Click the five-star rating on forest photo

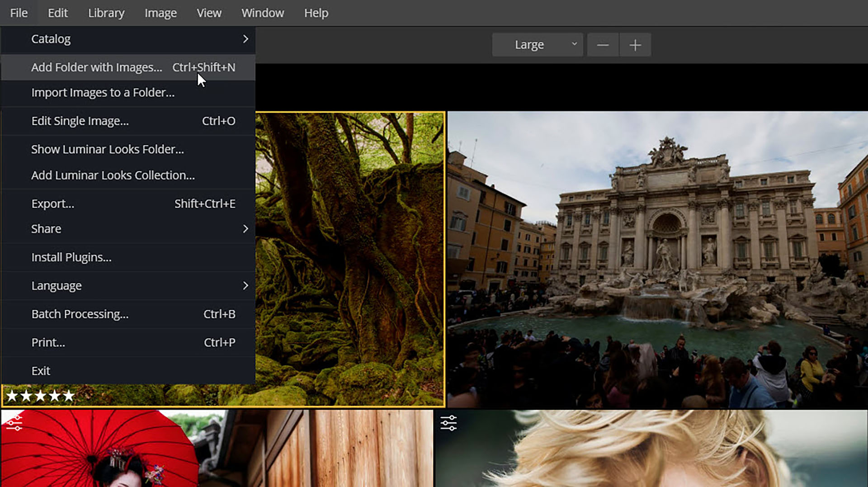[40, 396]
